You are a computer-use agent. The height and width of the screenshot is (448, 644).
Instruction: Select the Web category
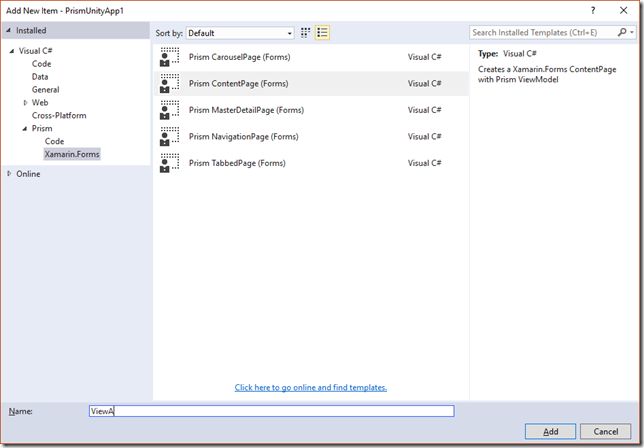40,103
